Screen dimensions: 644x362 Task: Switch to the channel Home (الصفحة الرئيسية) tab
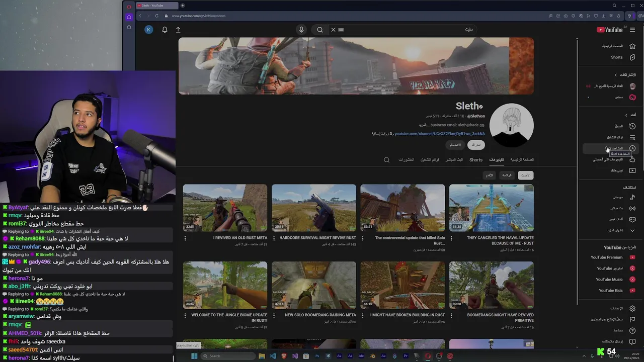tap(522, 160)
